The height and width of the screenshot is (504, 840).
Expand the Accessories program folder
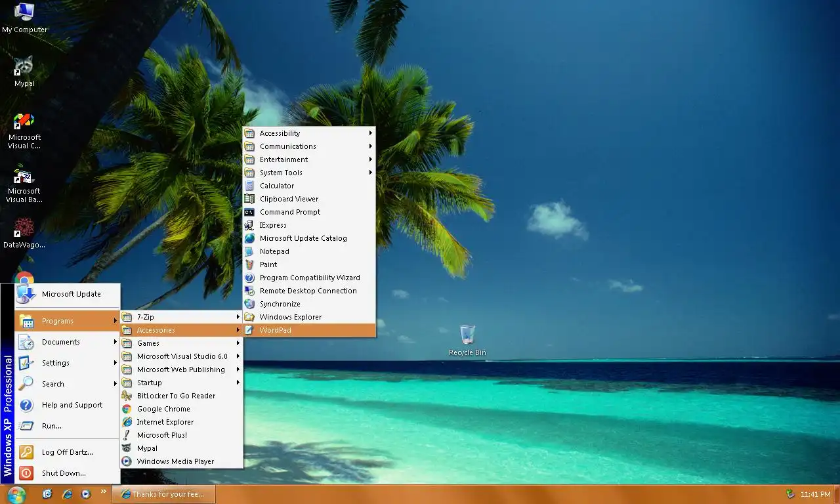(x=182, y=330)
